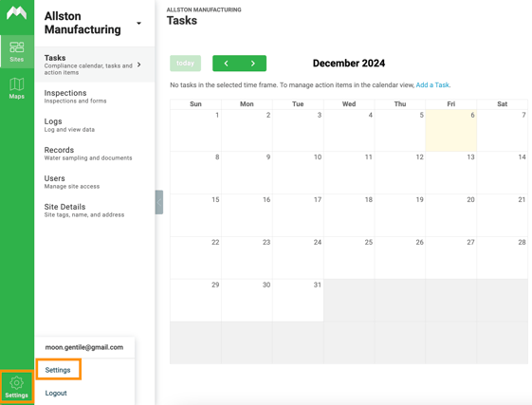The image size is (532, 405).
Task: Select Settings in the popup menu
Action: [x=58, y=370]
